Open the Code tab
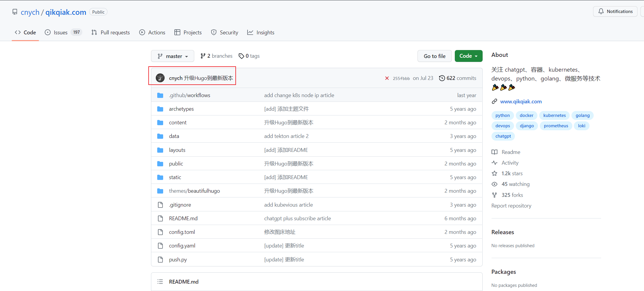The width and height of the screenshot is (644, 291). click(25, 33)
